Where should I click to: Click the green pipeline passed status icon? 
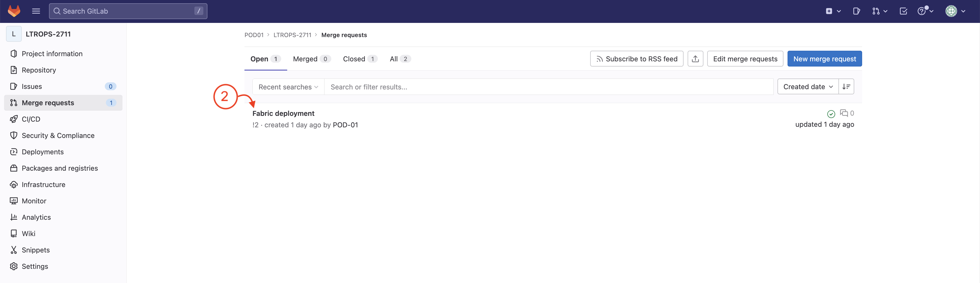coord(831,114)
